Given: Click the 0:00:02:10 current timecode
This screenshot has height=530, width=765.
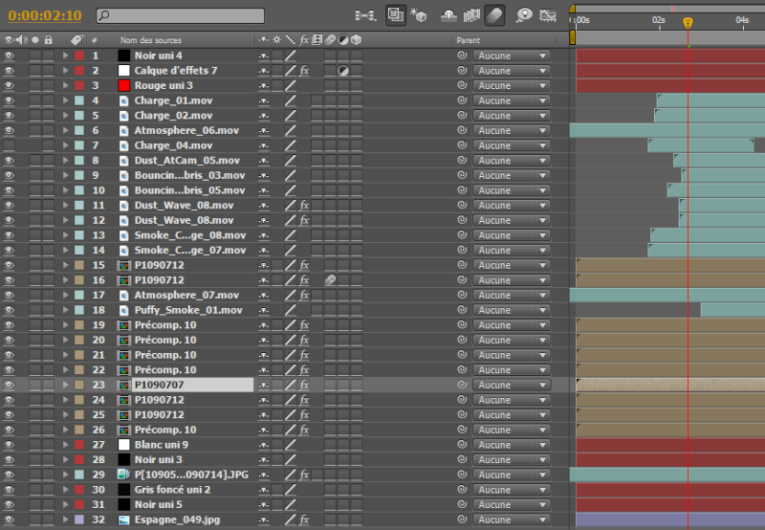Looking at the screenshot, I should coord(45,16).
